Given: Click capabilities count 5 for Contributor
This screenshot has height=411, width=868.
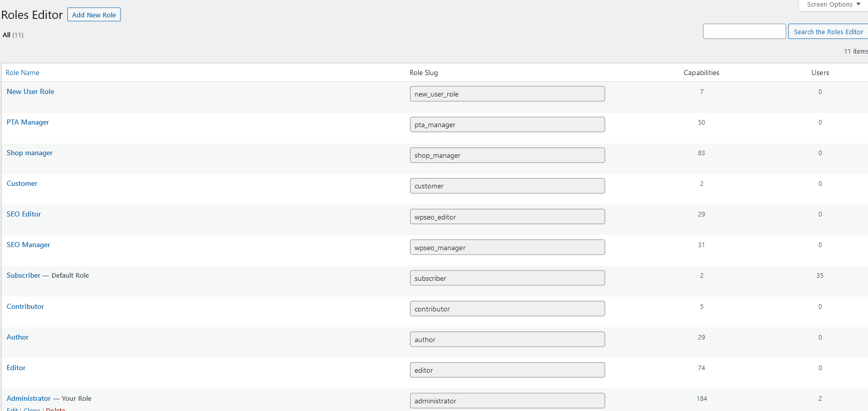Looking at the screenshot, I should (x=702, y=306).
